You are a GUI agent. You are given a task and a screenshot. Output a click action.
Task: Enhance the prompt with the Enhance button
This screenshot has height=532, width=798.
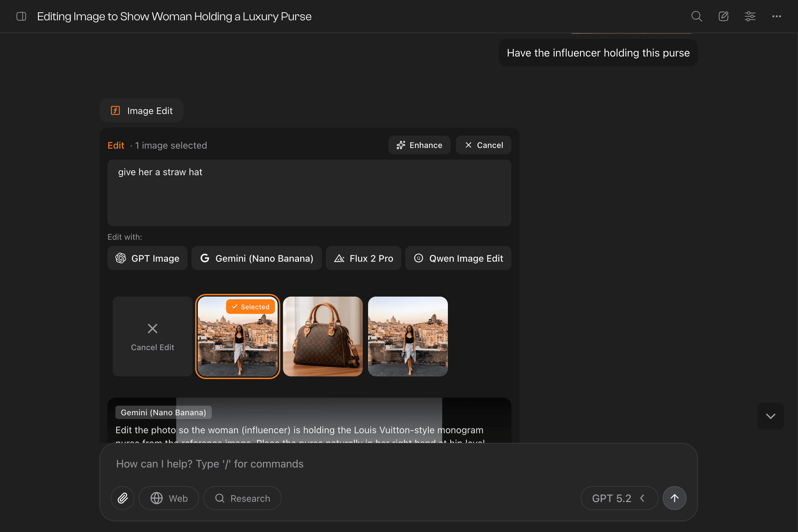pos(419,145)
